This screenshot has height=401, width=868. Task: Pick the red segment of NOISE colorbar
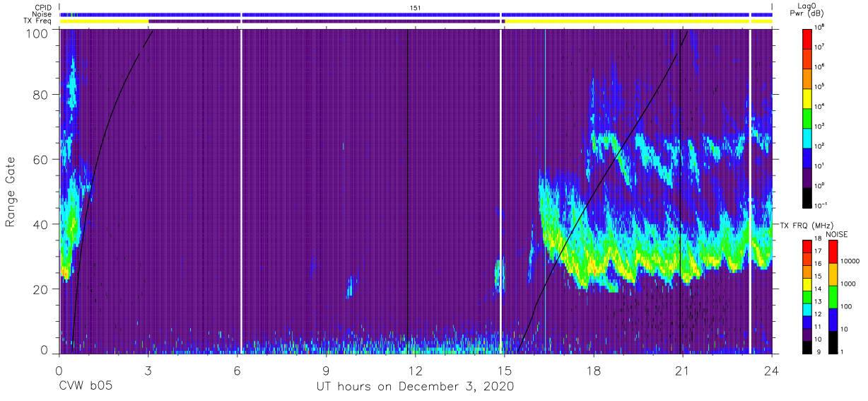pos(833,251)
